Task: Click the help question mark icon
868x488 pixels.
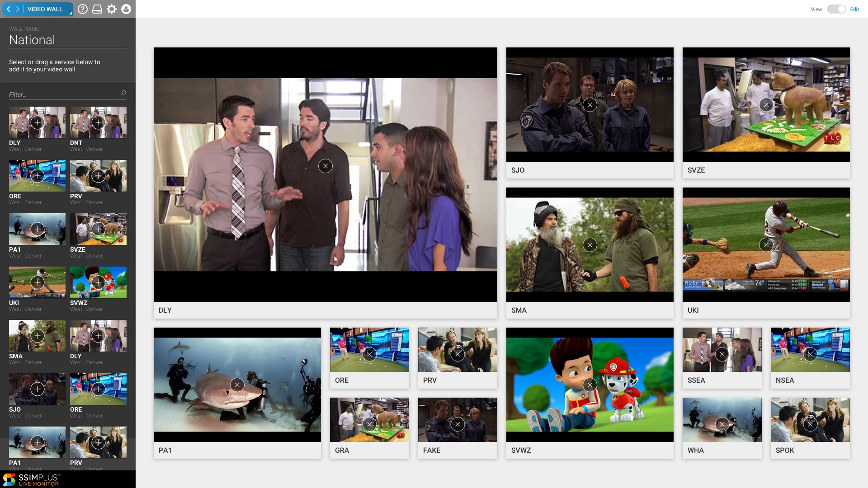Action: [82, 9]
